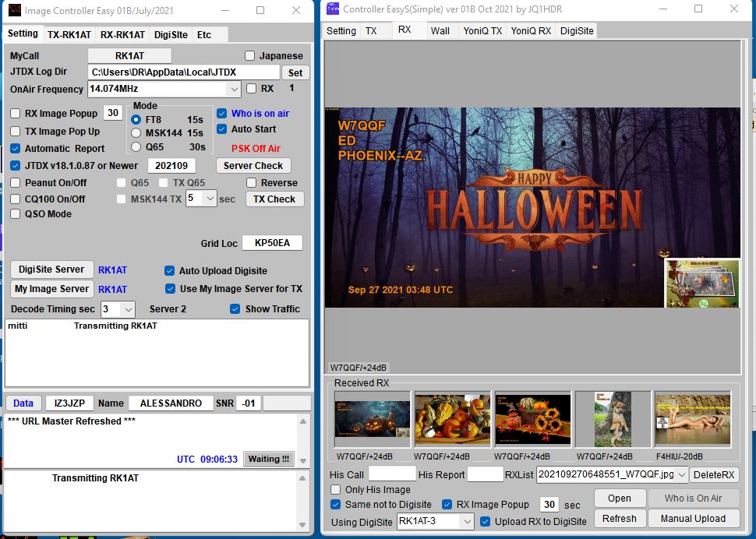756x539 pixels.
Task: Click the His Call input field
Action: tap(392, 474)
